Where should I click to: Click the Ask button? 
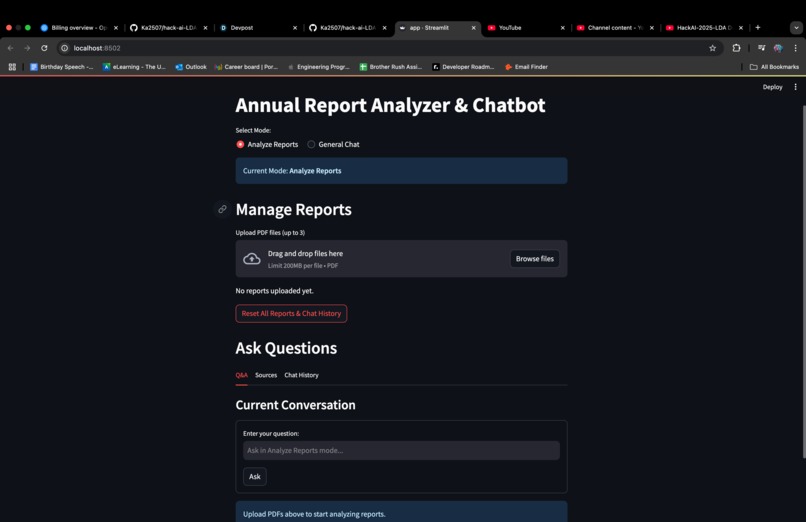[x=254, y=476]
